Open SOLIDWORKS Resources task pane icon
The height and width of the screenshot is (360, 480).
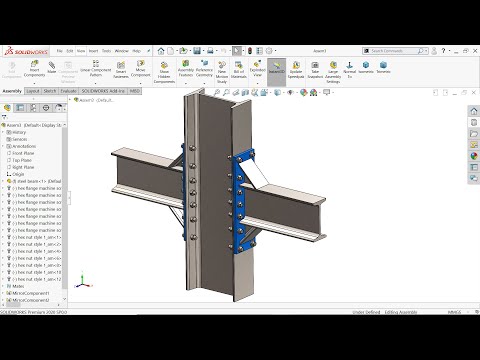474,111
